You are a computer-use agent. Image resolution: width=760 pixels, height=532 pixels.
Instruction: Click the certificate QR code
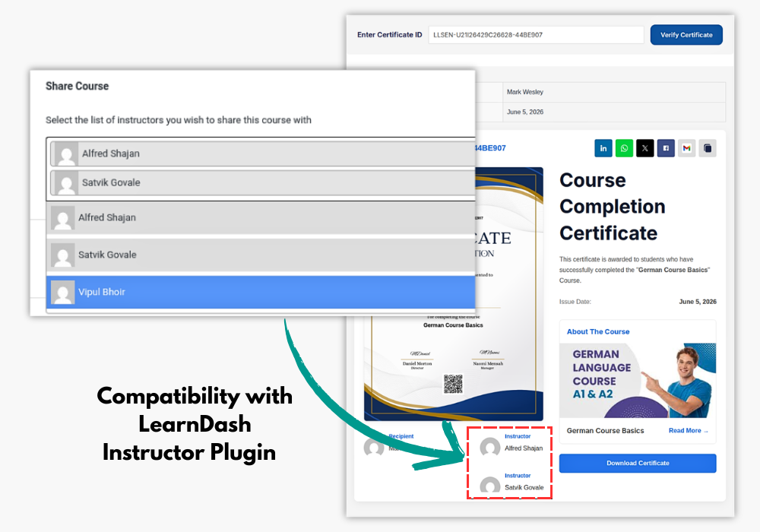[453, 384]
